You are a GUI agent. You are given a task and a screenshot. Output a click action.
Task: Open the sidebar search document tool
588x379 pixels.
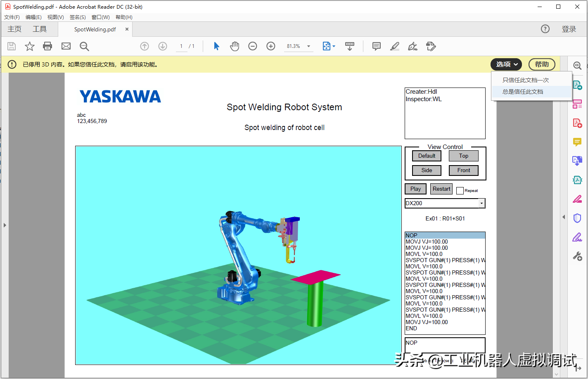577,66
